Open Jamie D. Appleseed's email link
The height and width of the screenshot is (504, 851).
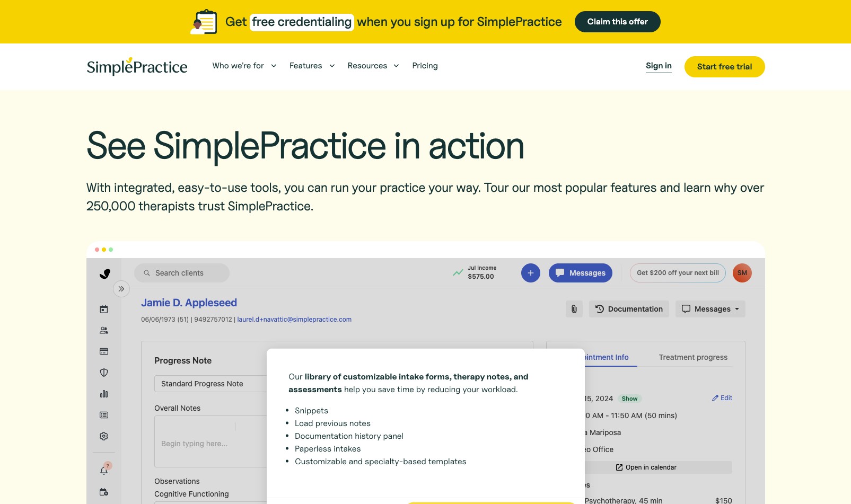(294, 320)
